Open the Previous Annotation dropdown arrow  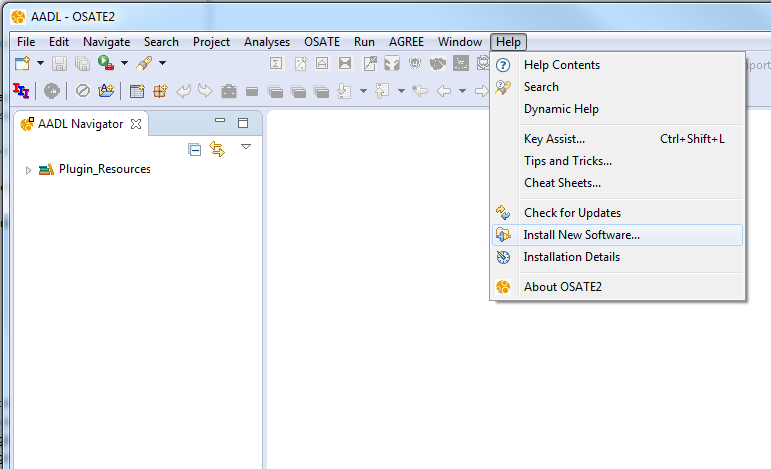pyautogui.click(x=401, y=91)
